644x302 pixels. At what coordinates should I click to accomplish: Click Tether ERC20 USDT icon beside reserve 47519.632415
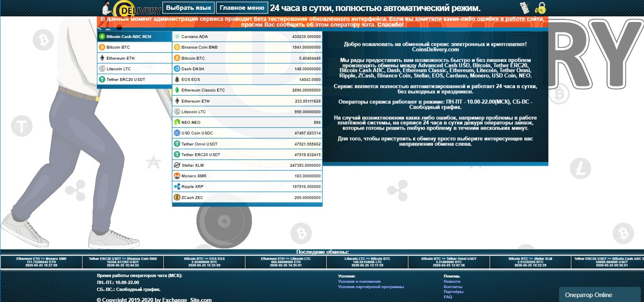tap(177, 154)
